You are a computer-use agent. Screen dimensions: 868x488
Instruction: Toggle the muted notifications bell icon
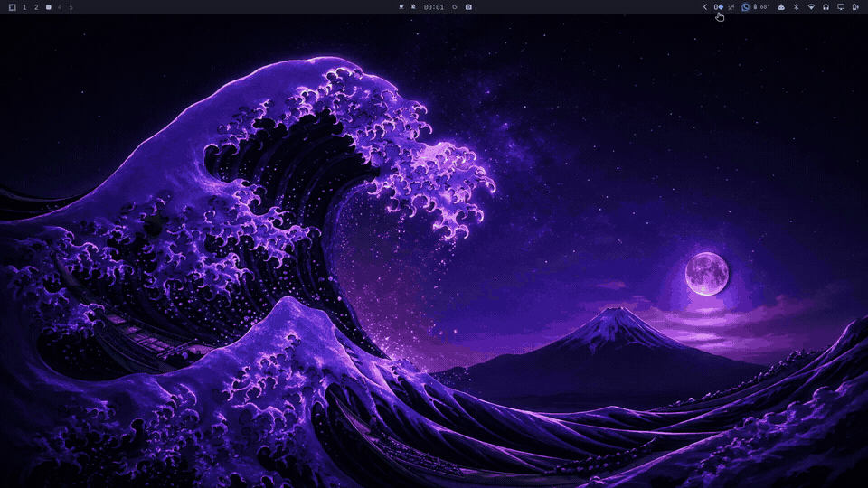[x=413, y=7]
